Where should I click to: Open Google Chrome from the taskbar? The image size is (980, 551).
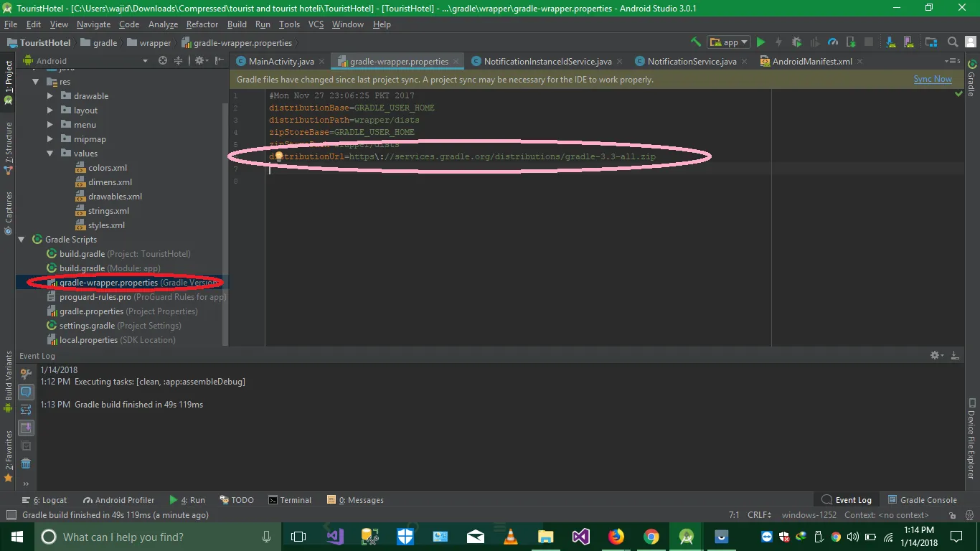tap(651, 537)
